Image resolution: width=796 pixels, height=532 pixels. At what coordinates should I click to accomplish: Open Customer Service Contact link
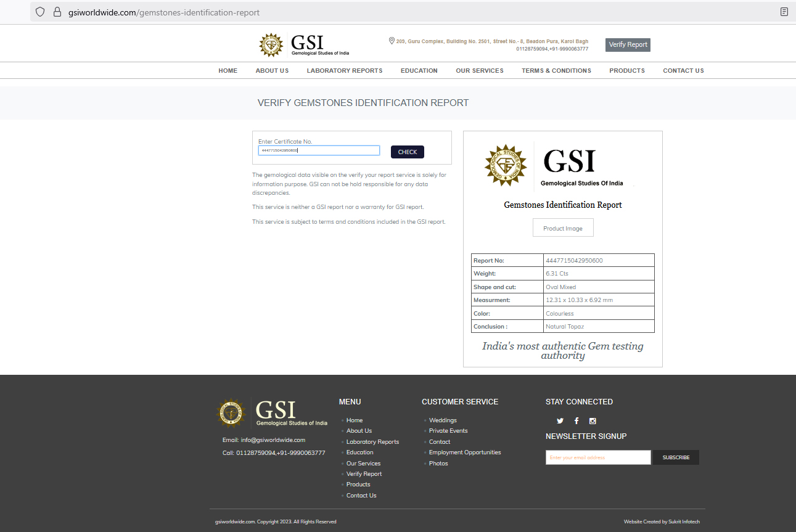(x=440, y=442)
